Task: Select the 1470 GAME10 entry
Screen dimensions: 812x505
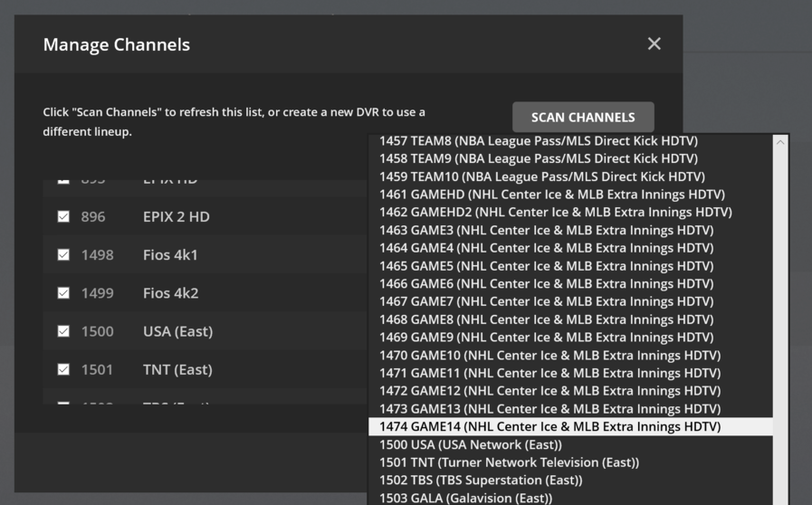Action: (570, 356)
